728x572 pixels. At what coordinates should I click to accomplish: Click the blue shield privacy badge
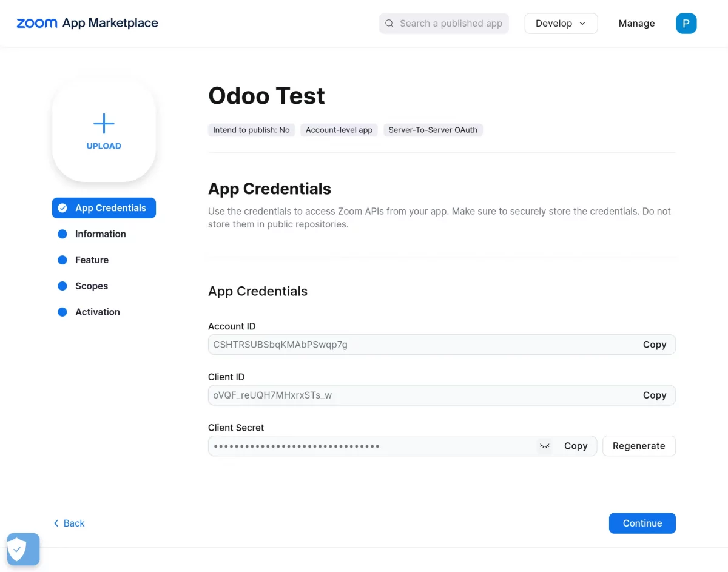point(23,550)
